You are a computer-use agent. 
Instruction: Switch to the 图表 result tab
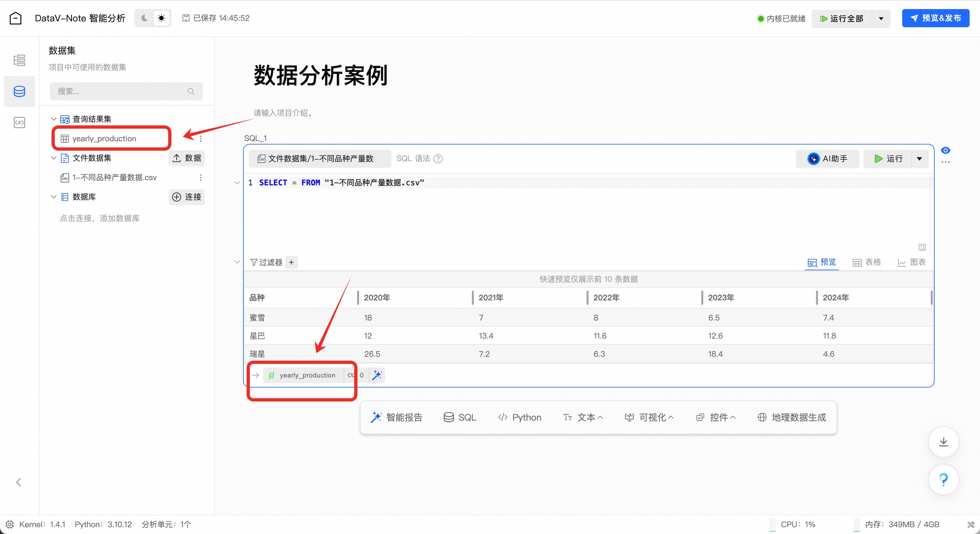click(x=912, y=262)
